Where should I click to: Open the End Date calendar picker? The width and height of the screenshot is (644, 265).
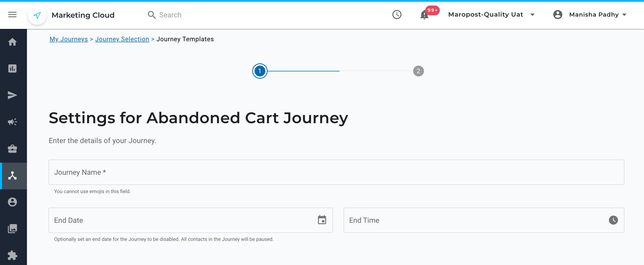click(322, 220)
